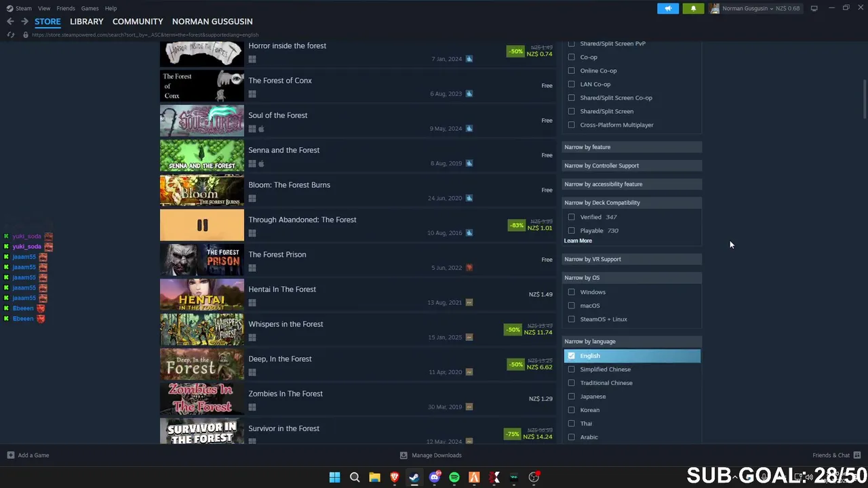868x488 pixels.
Task: Open the Windows Start button
Action: point(334,477)
